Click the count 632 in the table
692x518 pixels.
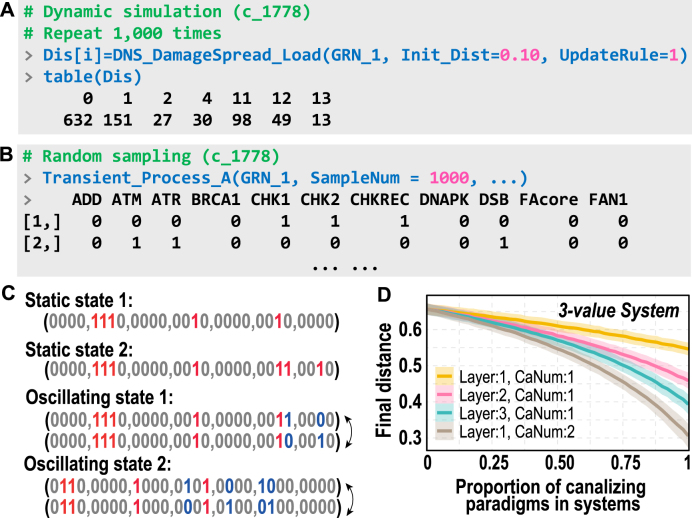click(78, 120)
